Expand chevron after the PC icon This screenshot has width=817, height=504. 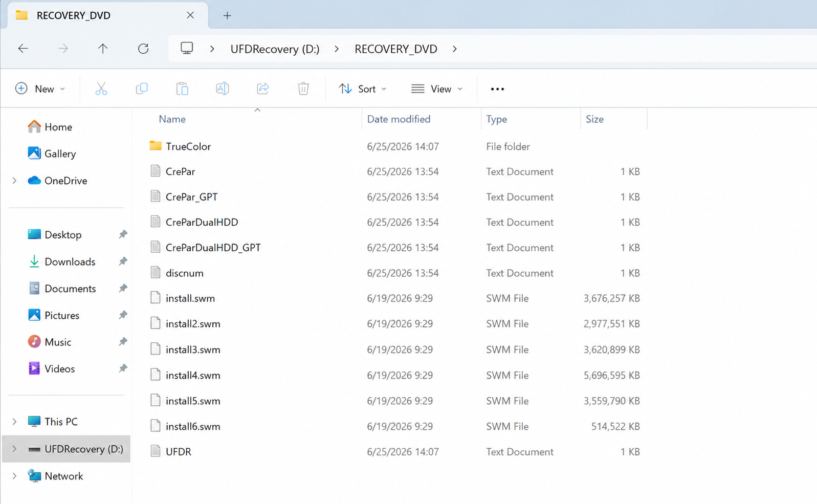pyautogui.click(x=212, y=49)
